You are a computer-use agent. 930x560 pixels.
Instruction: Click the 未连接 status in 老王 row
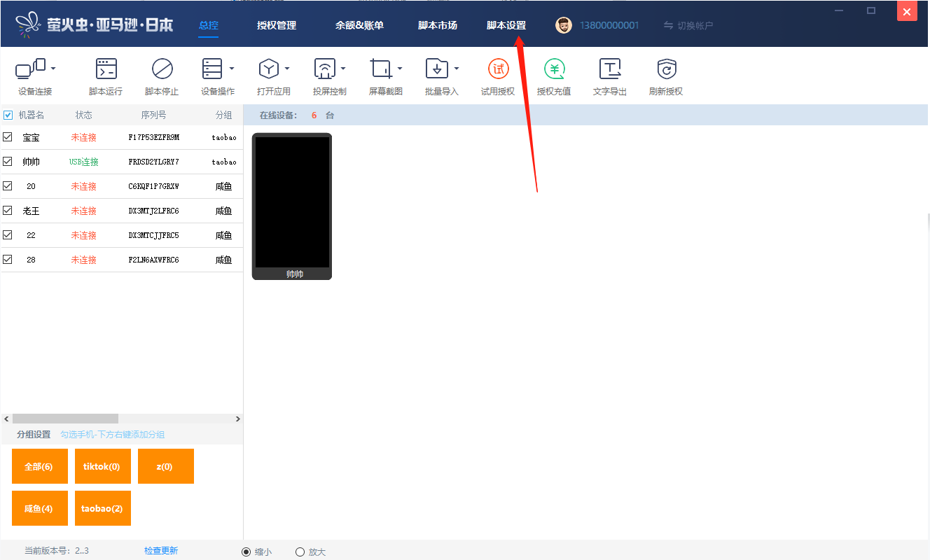coord(84,211)
